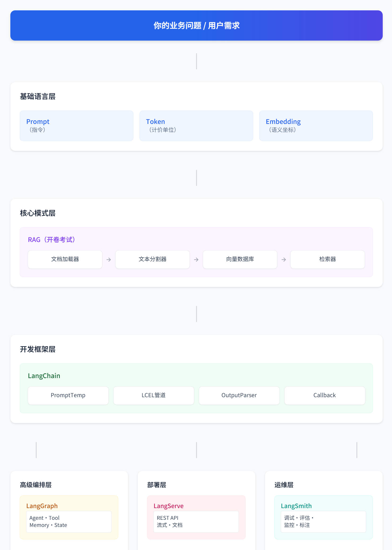Click the 你的业务问题 / 用户需求 banner
This screenshot has width=392, height=550.
tap(196, 25)
